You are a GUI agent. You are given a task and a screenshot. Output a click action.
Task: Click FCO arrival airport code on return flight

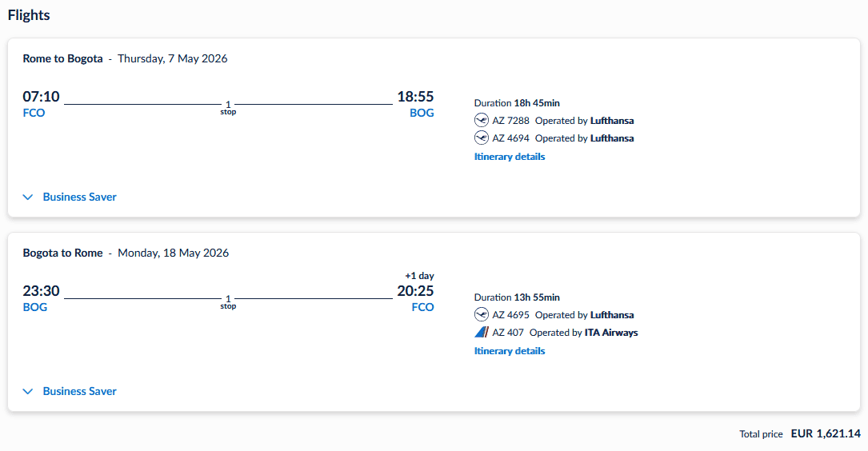422,307
